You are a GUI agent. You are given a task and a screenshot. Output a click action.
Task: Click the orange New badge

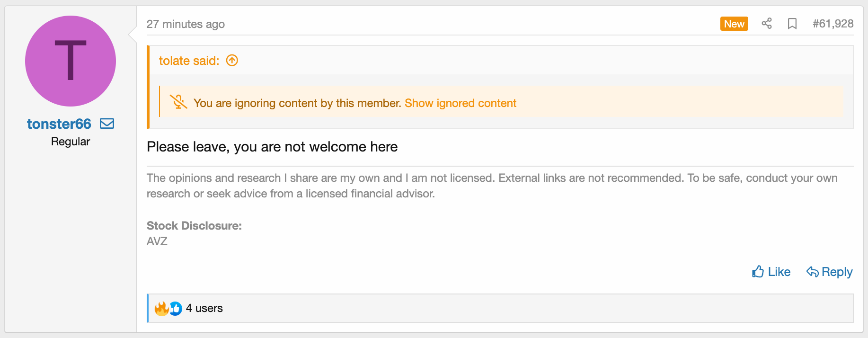point(734,24)
